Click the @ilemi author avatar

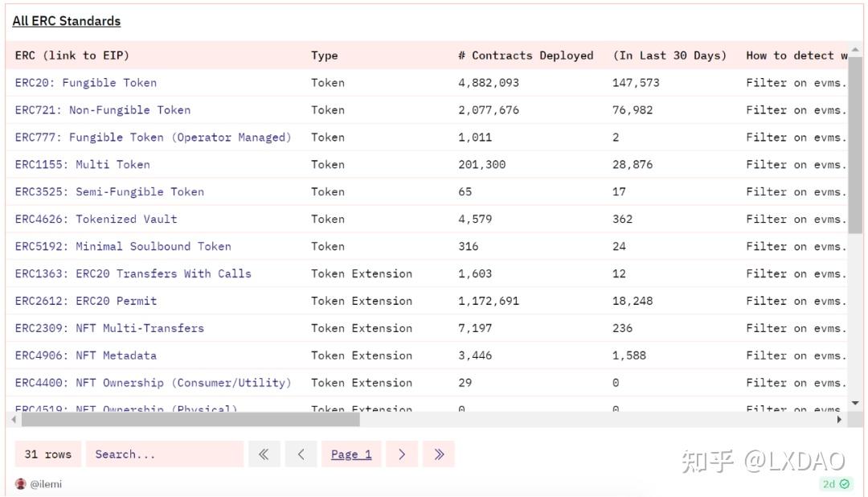[21, 484]
